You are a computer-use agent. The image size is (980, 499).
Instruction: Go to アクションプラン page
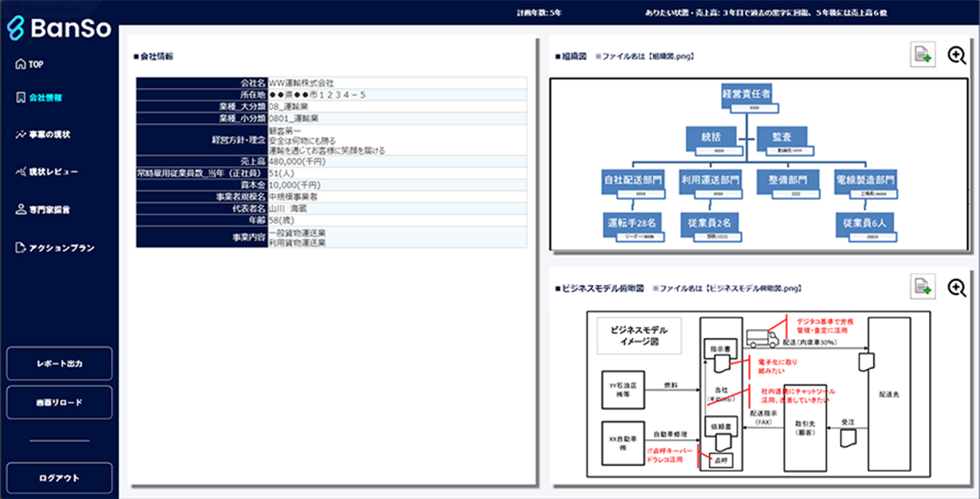(61, 248)
